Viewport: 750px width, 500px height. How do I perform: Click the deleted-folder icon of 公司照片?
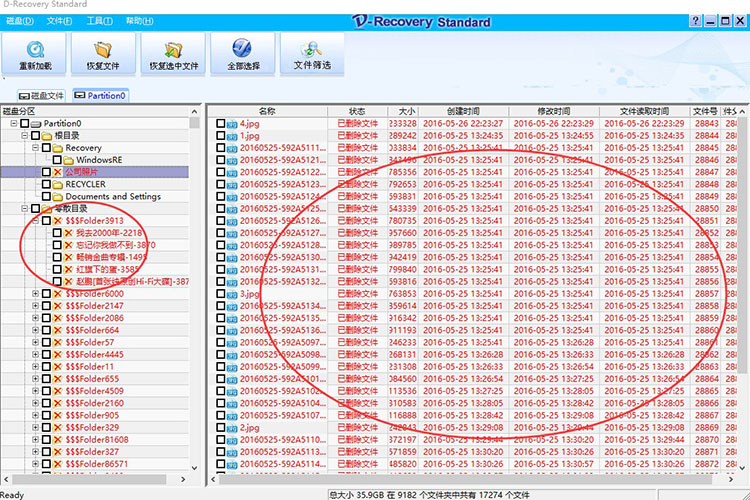58,172
